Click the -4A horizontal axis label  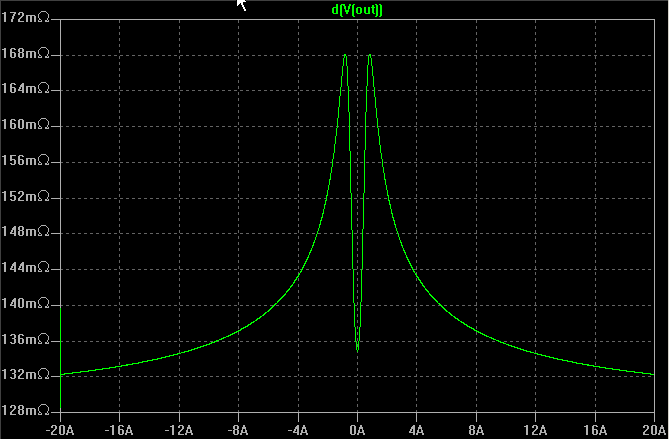point(298,430)
